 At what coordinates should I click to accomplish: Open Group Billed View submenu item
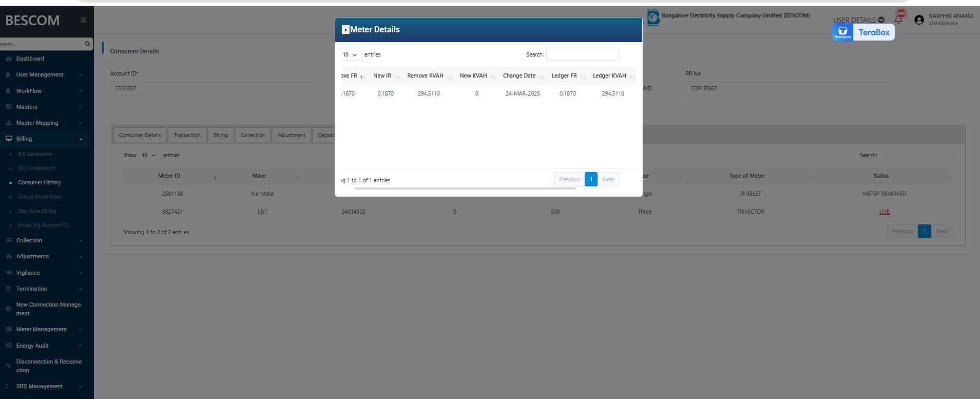pyautogui.click(x=39, y=197)
